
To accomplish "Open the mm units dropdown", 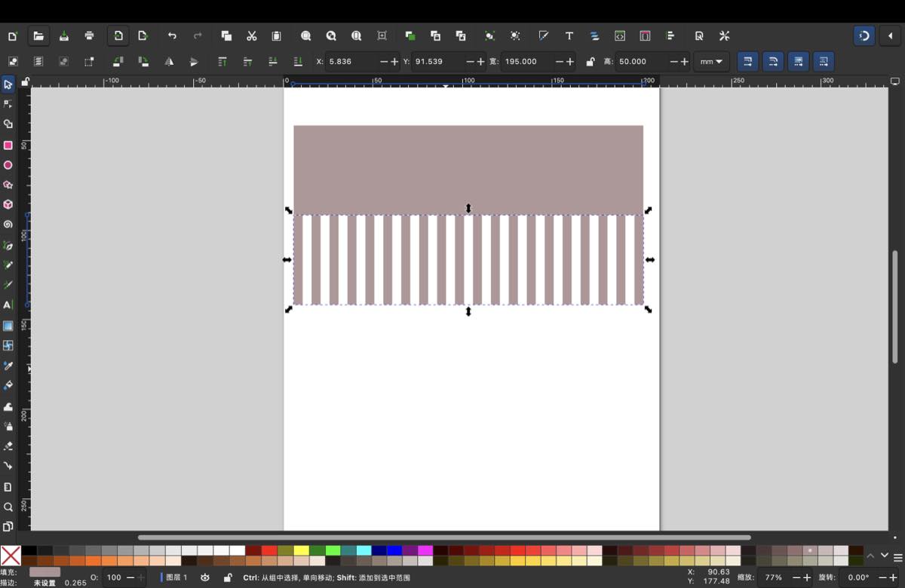I will click(710, 62).
